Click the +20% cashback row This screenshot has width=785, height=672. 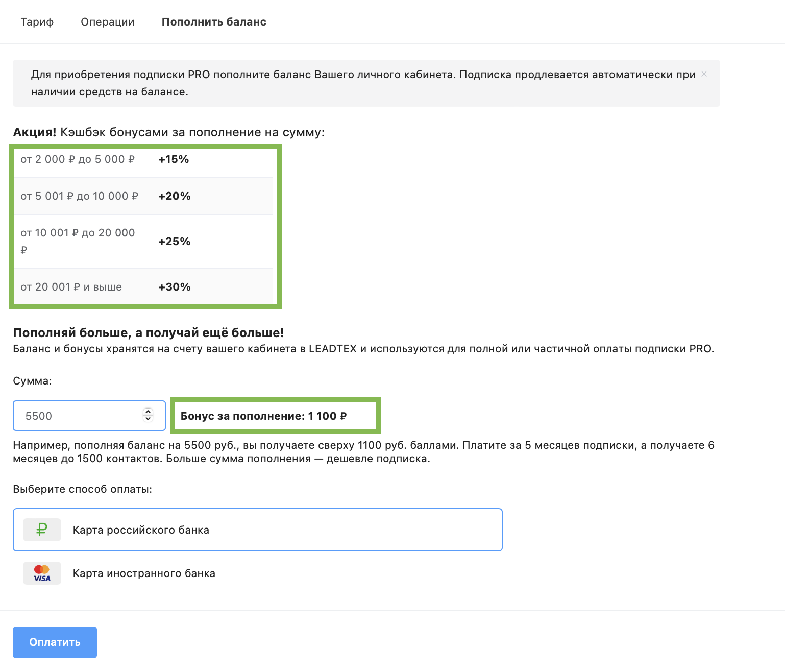coord(144,196)
